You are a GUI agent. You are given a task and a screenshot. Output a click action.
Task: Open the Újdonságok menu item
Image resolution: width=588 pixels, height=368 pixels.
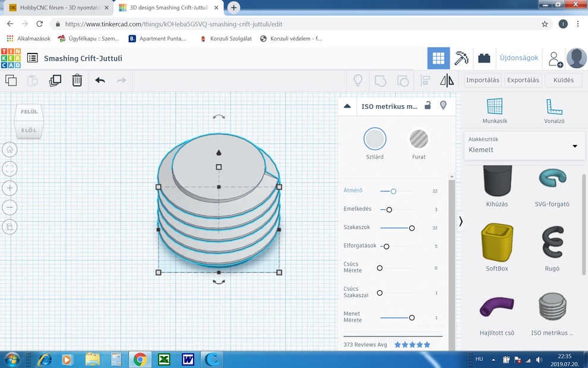(519, 58)
